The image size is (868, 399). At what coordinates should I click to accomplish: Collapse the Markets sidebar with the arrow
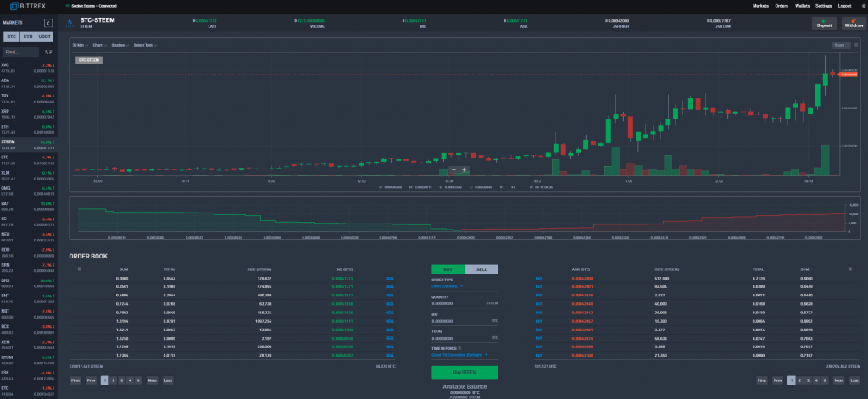point(47,22)
